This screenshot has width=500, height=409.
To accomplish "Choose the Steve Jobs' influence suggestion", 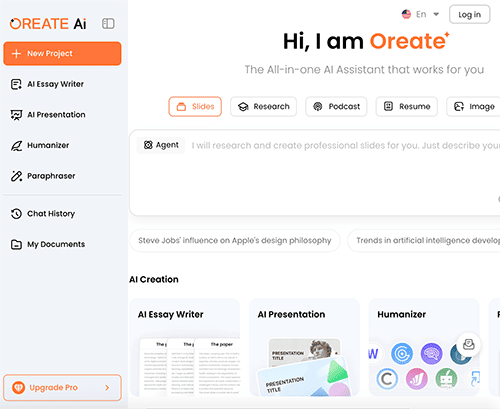I will pyautogui.click(x=235, y=240).
